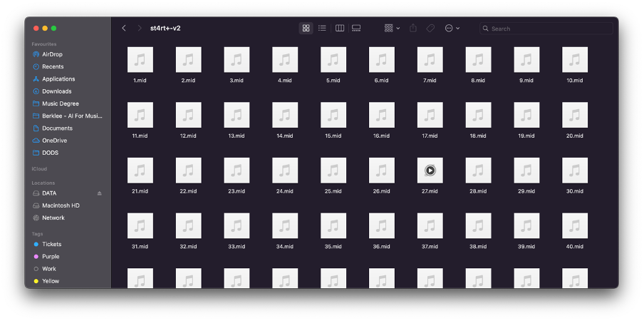644x321 pixels.
Task: Click the 38.mid file name
Action: pos(478,247)
